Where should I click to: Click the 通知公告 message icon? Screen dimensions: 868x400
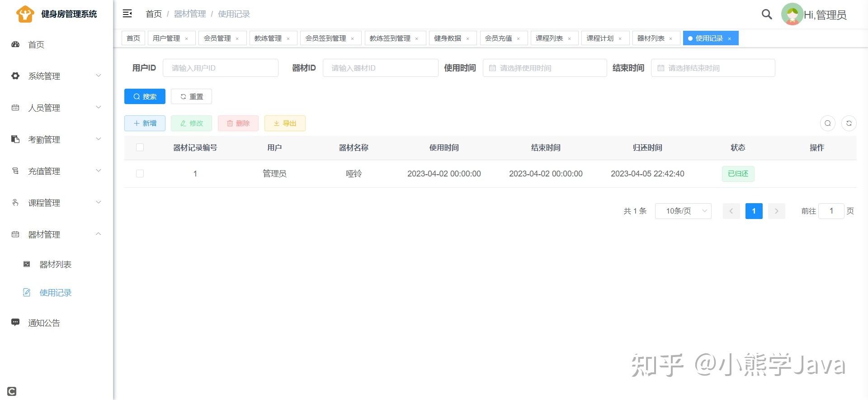pyautogui.click(x=15, y=323)
